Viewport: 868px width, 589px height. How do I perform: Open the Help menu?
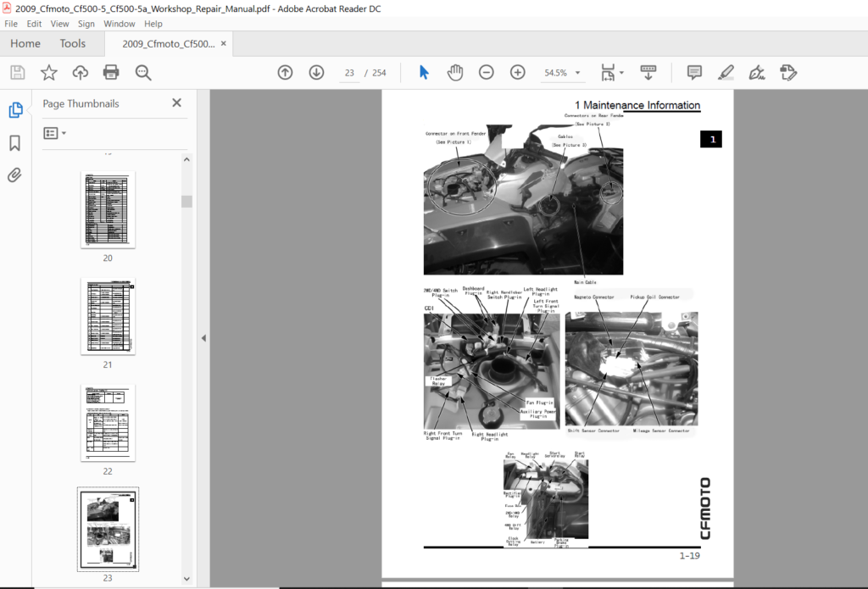click(x=153, y=24)
